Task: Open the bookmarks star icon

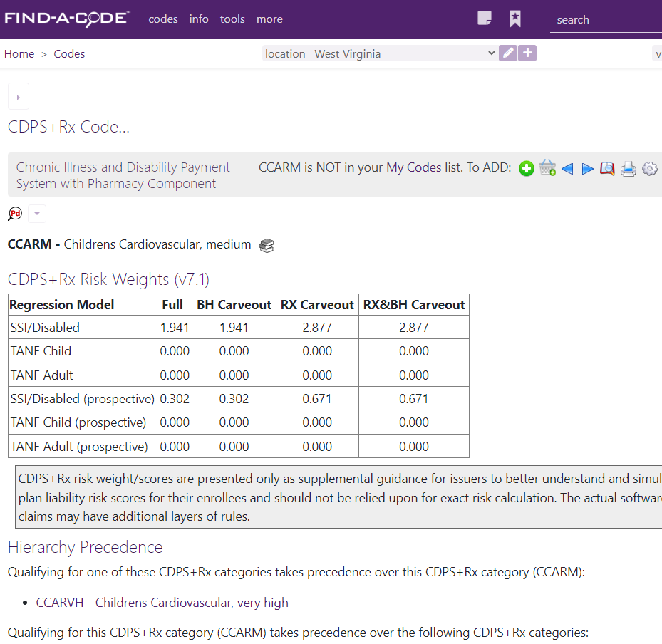Action: pyautogui.click(x=515, y=19)
